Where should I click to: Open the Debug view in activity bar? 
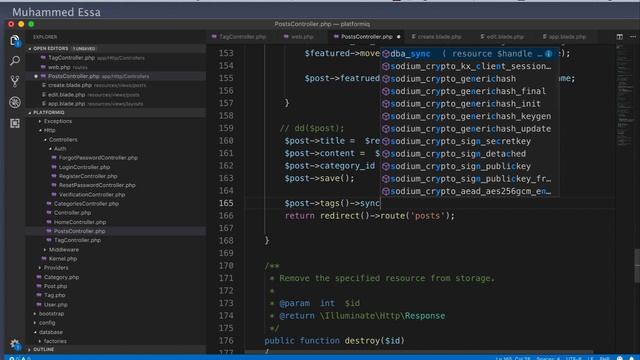tap(15, 102)
